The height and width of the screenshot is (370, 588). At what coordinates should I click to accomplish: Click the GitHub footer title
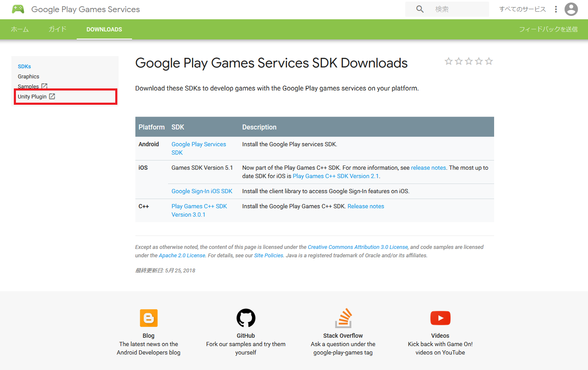click(246, 336)
